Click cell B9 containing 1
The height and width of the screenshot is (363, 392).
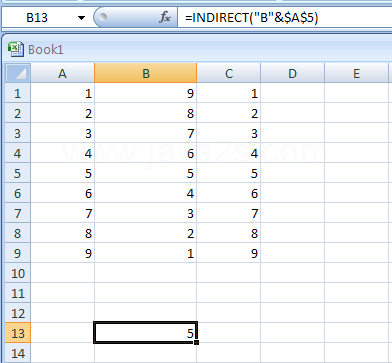coord(146,253)
